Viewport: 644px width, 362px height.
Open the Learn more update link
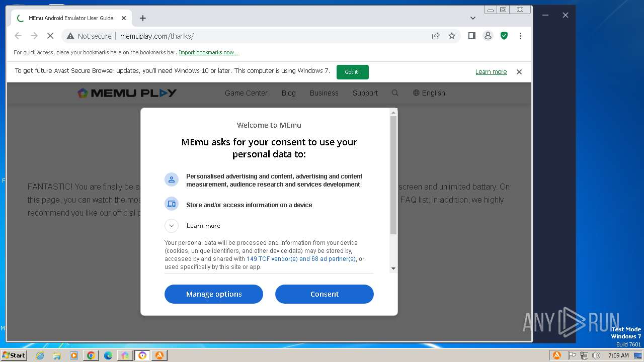coord(491,72)
